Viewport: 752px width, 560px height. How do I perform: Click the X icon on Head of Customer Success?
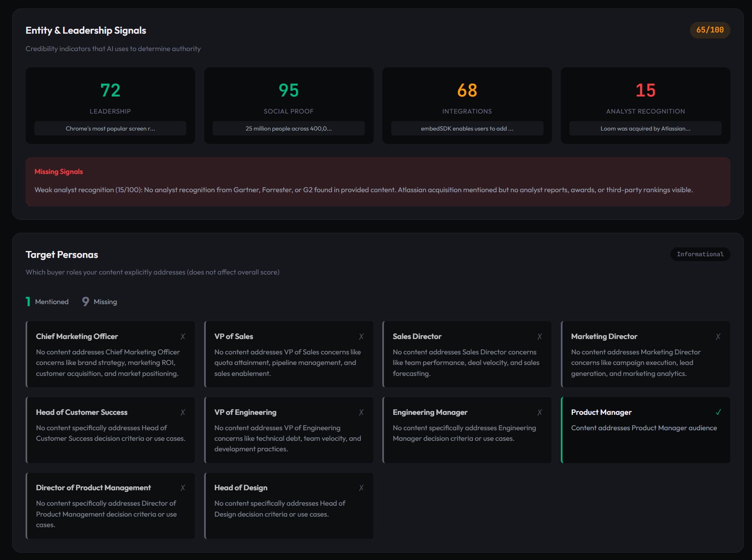[x=183, y=412]
